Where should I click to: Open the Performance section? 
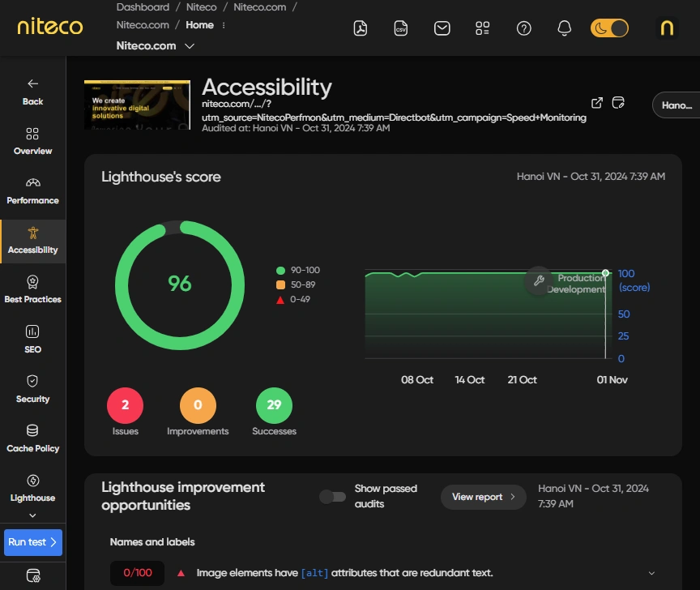[x=32, y=190]
